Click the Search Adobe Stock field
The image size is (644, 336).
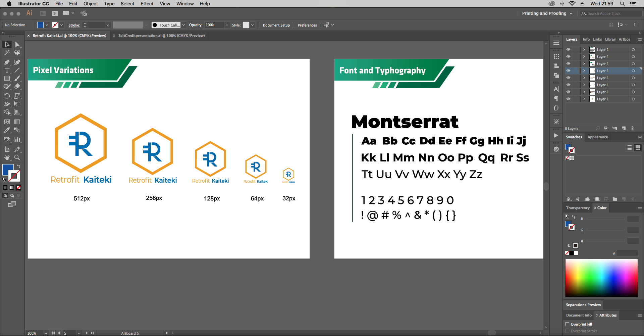click(611, 13)
